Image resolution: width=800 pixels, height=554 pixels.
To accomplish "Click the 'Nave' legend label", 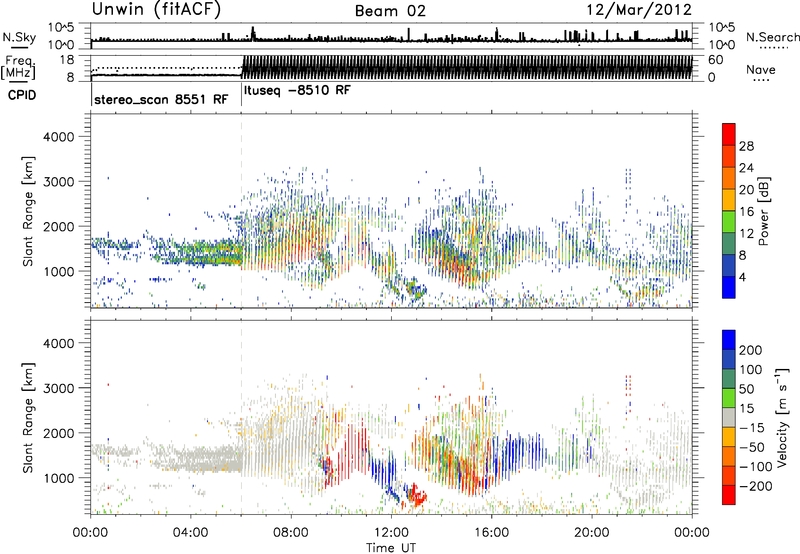I will tap(761, 69).
